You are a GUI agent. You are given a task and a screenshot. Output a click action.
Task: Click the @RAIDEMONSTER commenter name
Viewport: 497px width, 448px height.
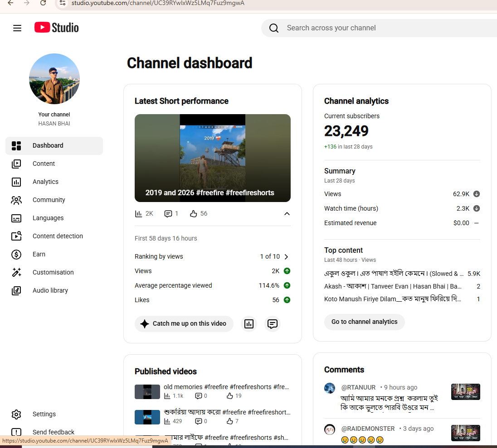point(368,429)
